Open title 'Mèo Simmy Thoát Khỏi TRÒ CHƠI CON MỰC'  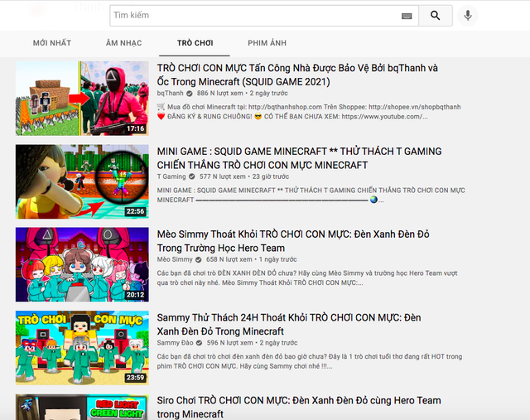tap(293, 241)
